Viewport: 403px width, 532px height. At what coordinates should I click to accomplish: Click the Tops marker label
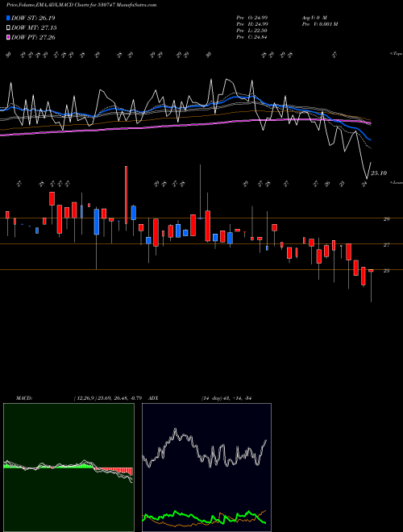397,54
